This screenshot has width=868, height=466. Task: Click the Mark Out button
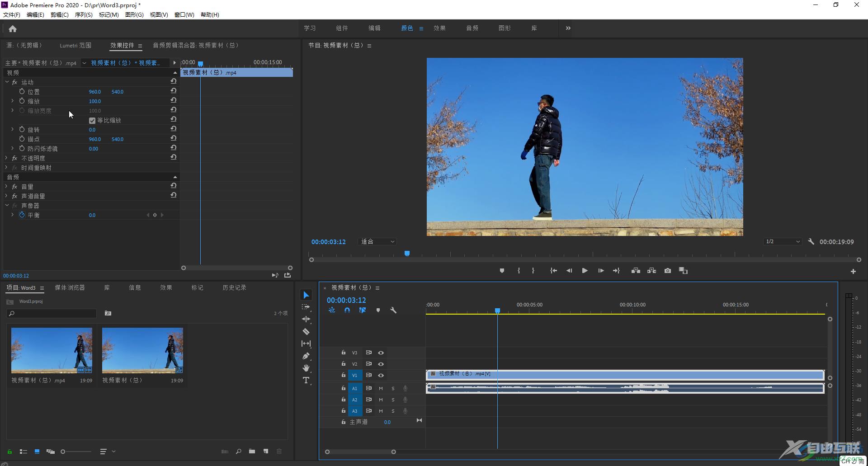(533, 271)
